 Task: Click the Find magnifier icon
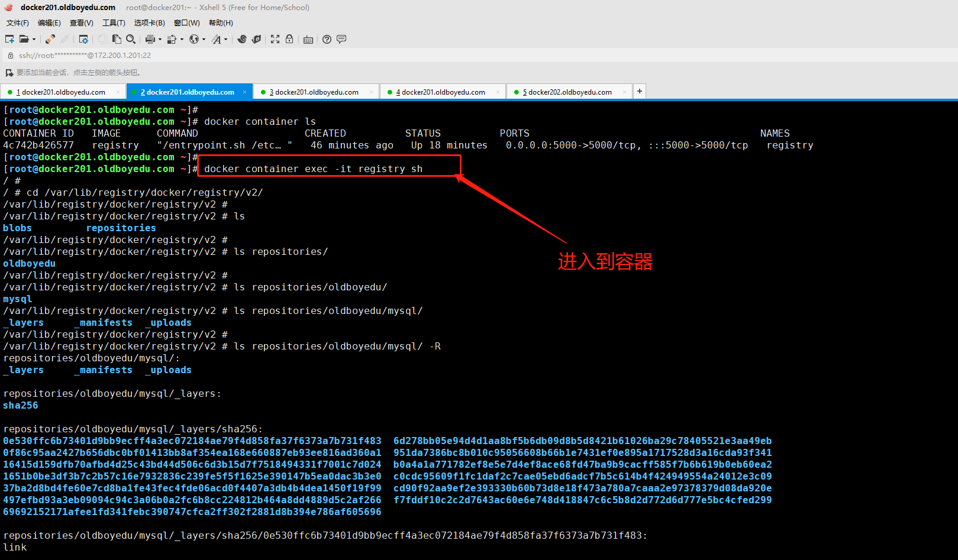click(131, 39)
